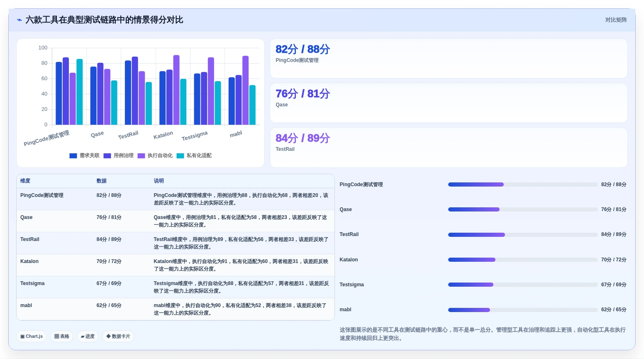Toggle the 需求关联 legend swatch
The width and height of the screenshot is (644, 359).
point(73,156)
